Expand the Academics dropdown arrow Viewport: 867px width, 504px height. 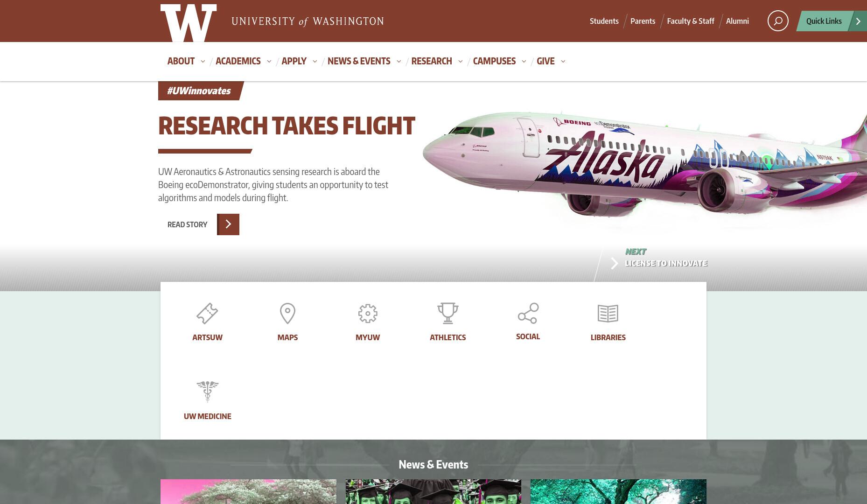tap(269, 61)
